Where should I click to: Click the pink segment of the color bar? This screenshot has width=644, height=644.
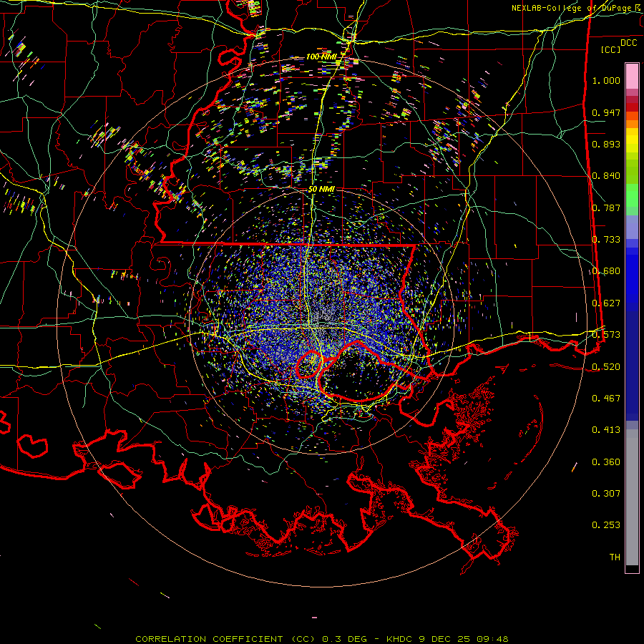[x=632, y=76]
